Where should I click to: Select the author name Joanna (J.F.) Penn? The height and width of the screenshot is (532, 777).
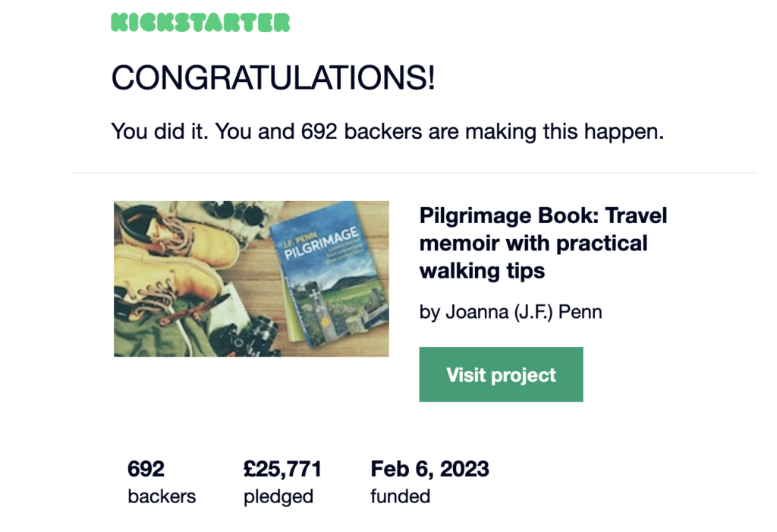click(524, 312)
